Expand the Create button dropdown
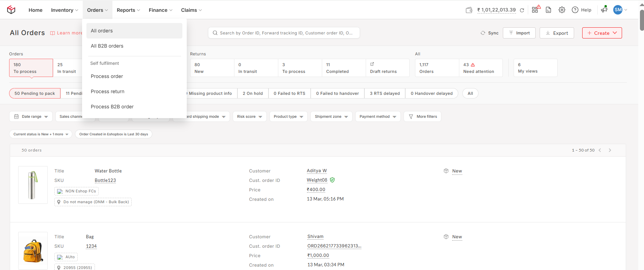Screen dimensions: 644x270 (615, 33)
